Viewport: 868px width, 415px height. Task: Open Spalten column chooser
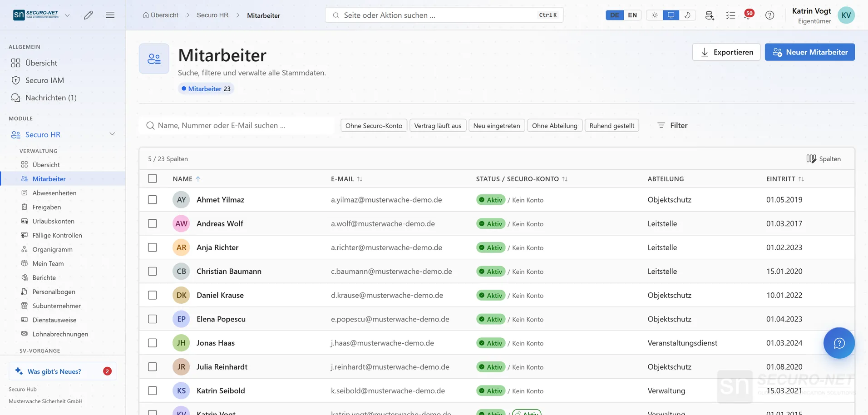click(x=824, y=158)
